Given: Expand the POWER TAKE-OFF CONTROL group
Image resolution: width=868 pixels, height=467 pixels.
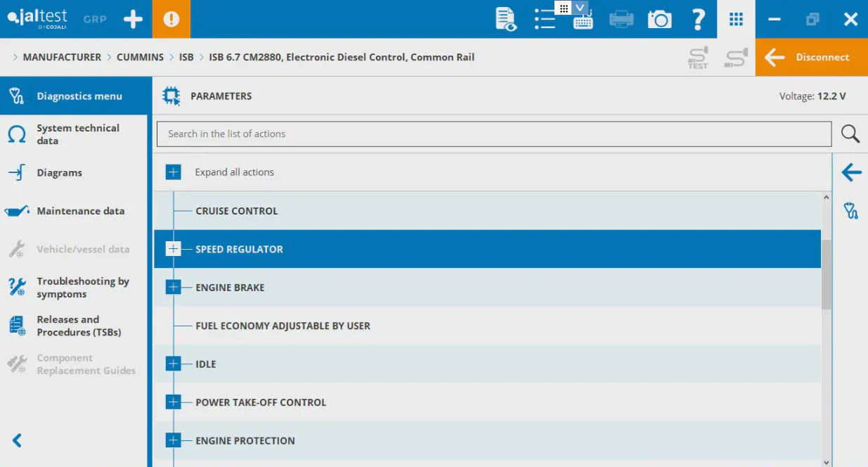Looking at the screenshot, I should point(173,402).
